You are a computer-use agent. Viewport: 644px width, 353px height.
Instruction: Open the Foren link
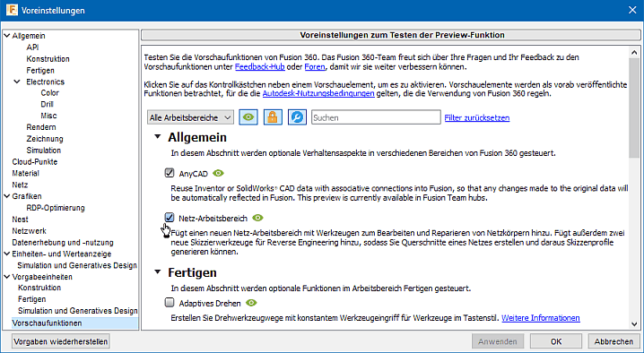pos(315,66)
